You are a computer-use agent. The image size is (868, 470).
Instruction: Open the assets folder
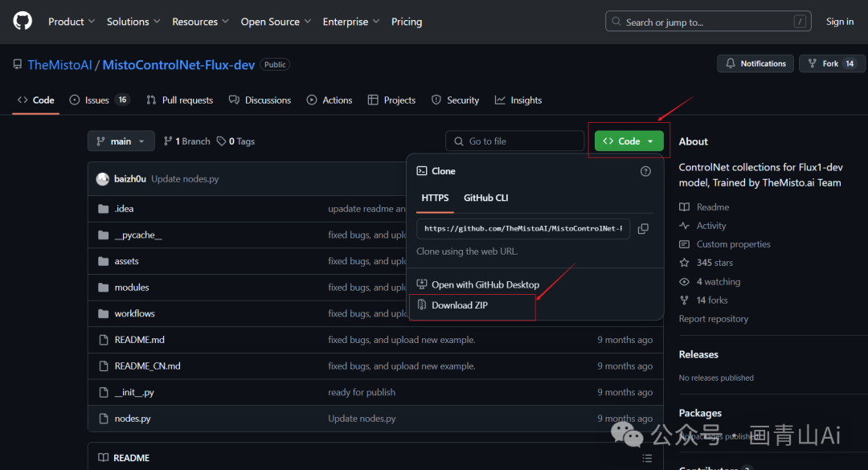[x=127, y=261]
